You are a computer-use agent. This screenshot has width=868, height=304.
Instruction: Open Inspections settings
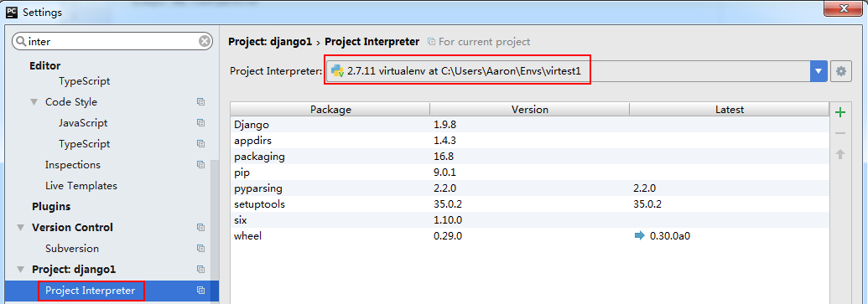(72, 165)
